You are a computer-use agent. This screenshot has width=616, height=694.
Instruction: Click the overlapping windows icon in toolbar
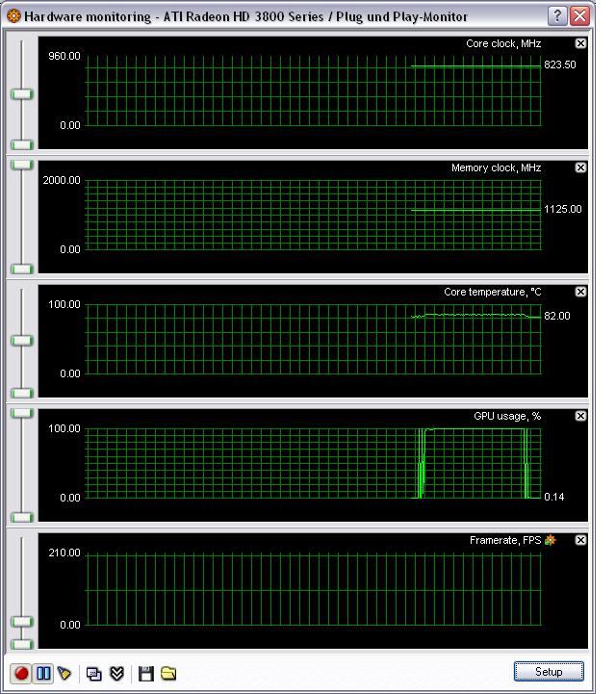click(x=93, y=674)
